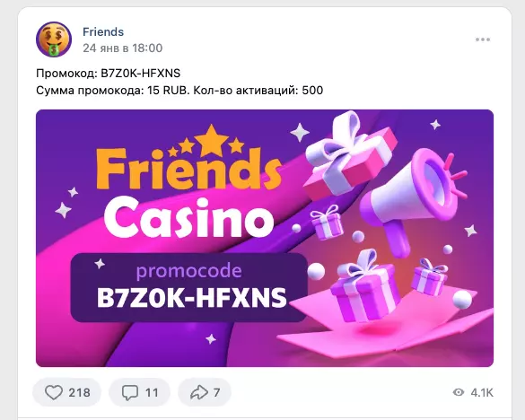Open post timestamp 24 янв в 18:00
The height and width of the screenshot is (420, 525).
click(123, 48)
